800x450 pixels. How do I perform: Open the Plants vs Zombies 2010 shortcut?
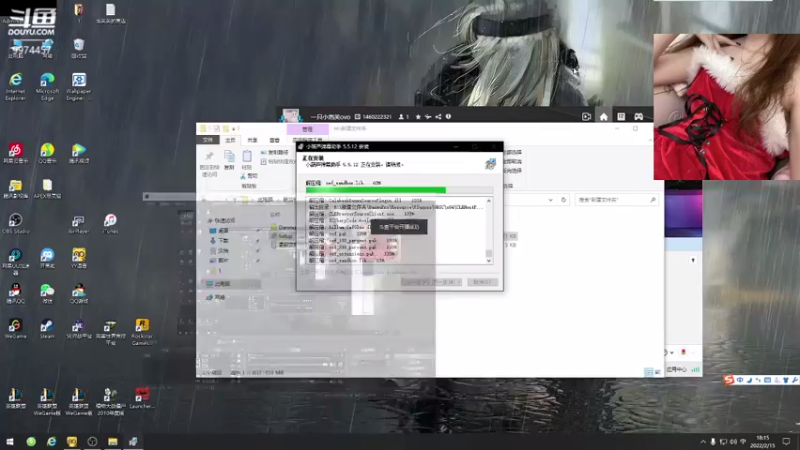click(110, 401)
